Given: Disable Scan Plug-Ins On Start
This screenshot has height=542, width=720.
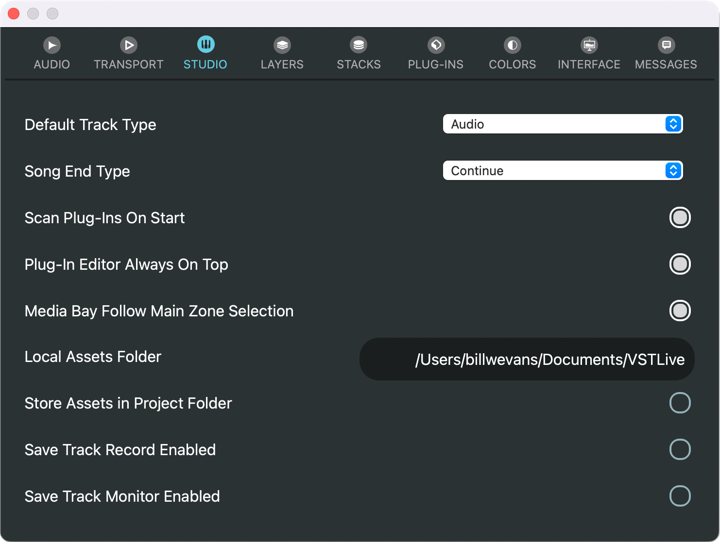Looking at the screenshot, I should [x=680, y=218].
